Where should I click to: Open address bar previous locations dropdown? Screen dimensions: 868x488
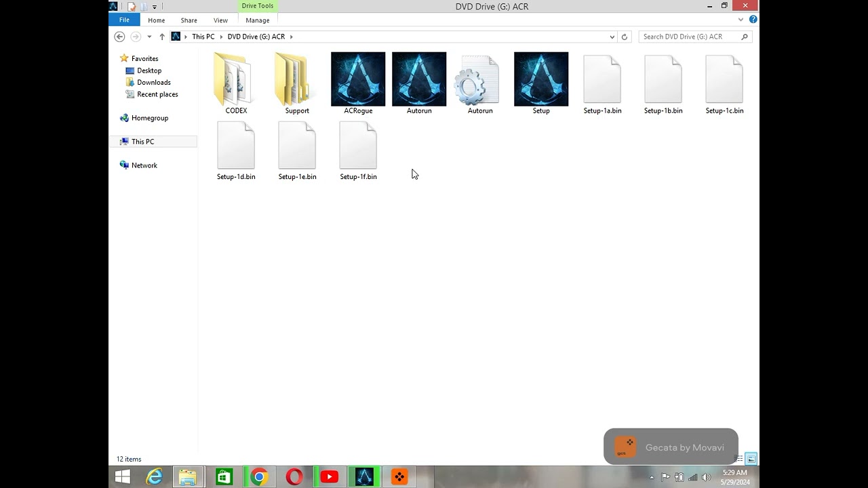[x=612, y=37]
